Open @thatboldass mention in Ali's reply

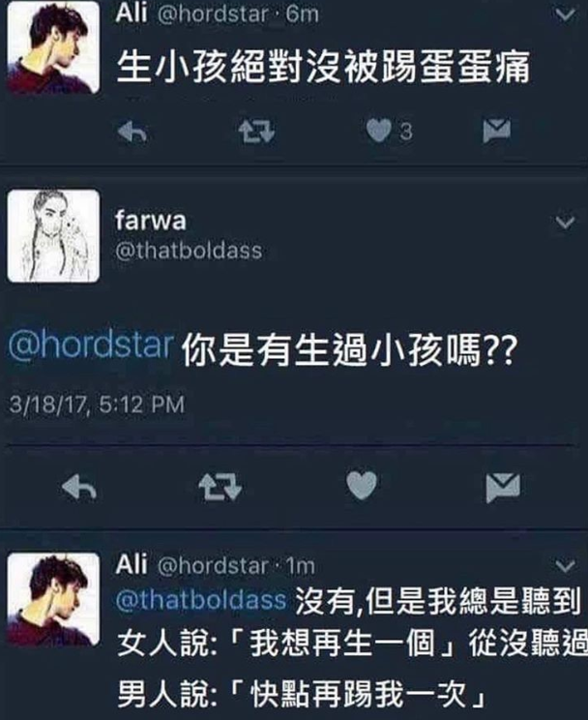click(x=201, y=600)
